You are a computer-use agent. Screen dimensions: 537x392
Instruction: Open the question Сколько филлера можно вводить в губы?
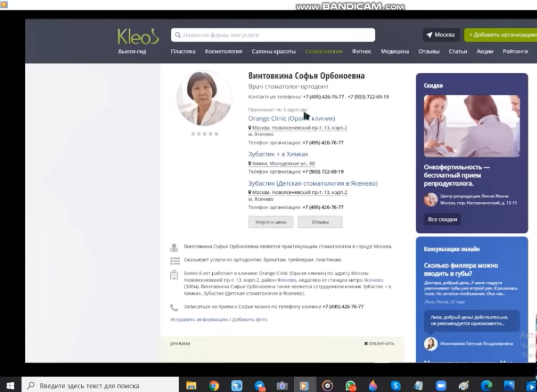pyautogui.click(x=461, y=270)
